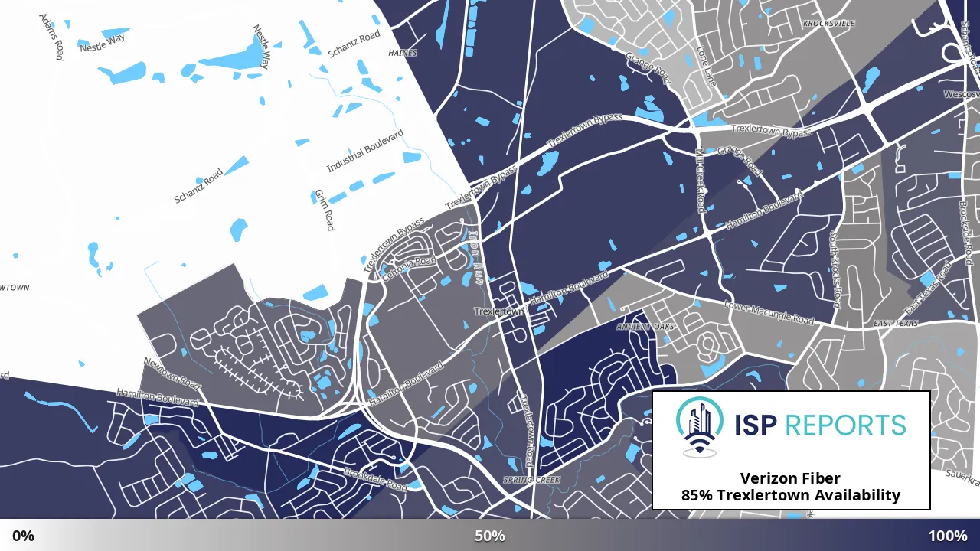Click the East Texas Road street label

pos(927,289)
